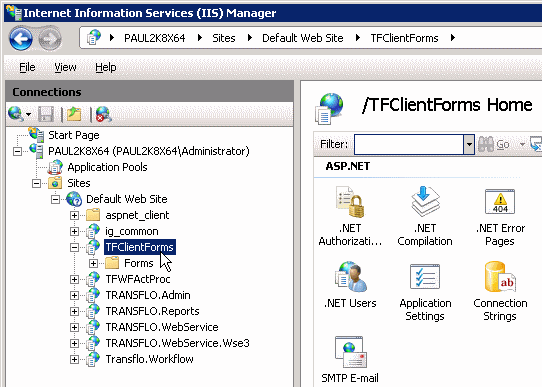Open the SMTP E-mail feature
542x387 pixels.
[350, 359]
